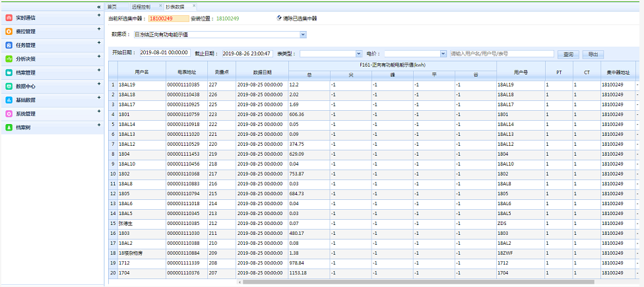
Task: Open the 实时通信 sidebar icon
Action: (x=9, y=18)
